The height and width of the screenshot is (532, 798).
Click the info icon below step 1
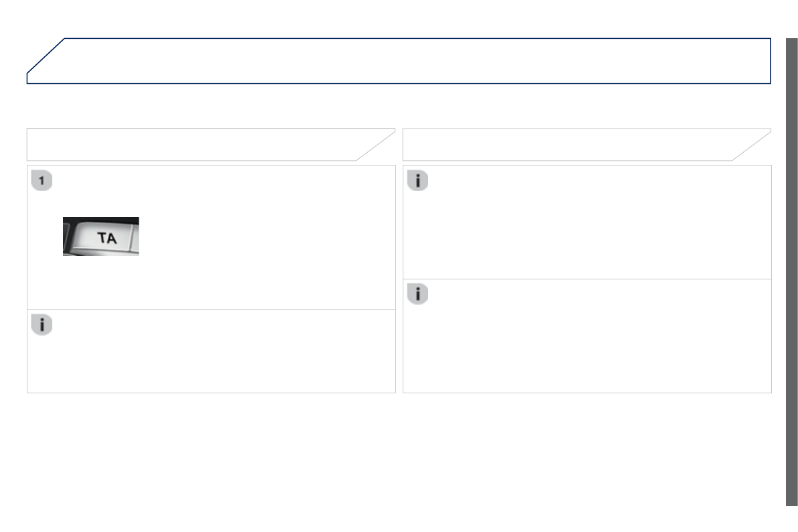pyautogui.click(x=42, y=326)
